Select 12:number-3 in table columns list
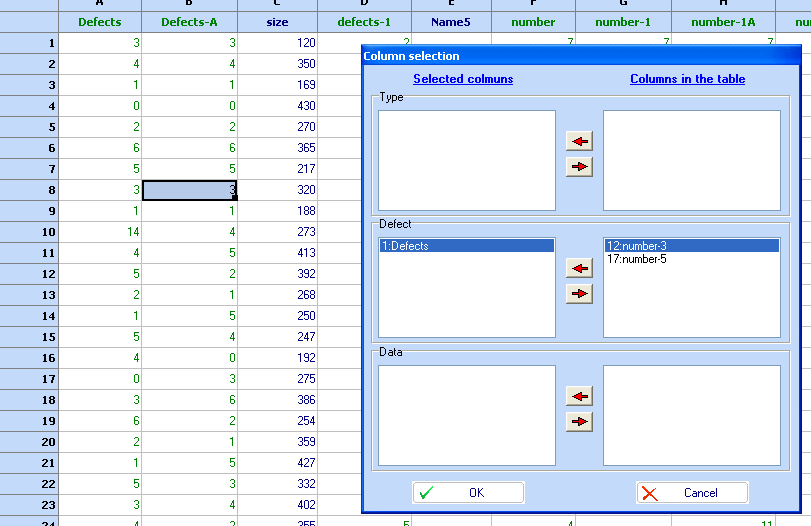811x526 pixels. (691, 246)
